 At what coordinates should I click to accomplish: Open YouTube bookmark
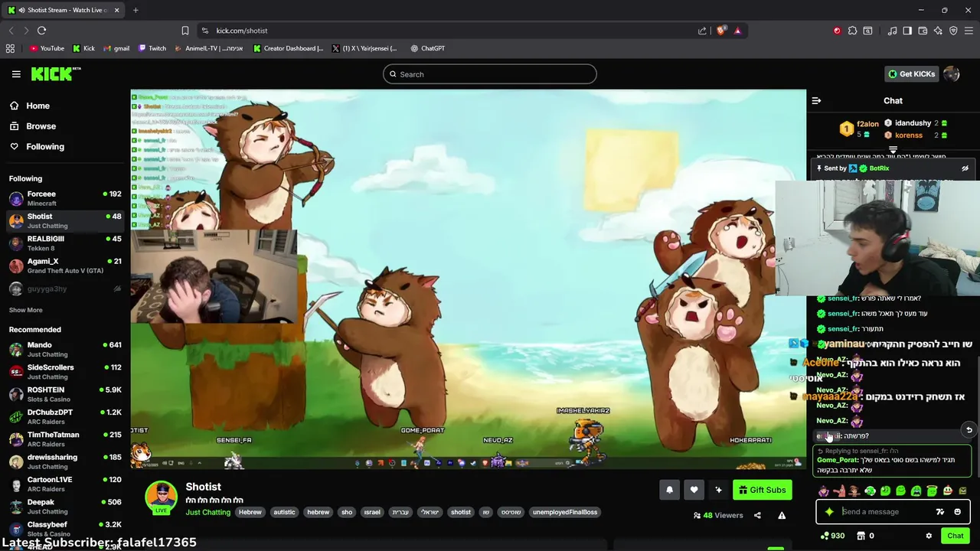pos(47,48)
